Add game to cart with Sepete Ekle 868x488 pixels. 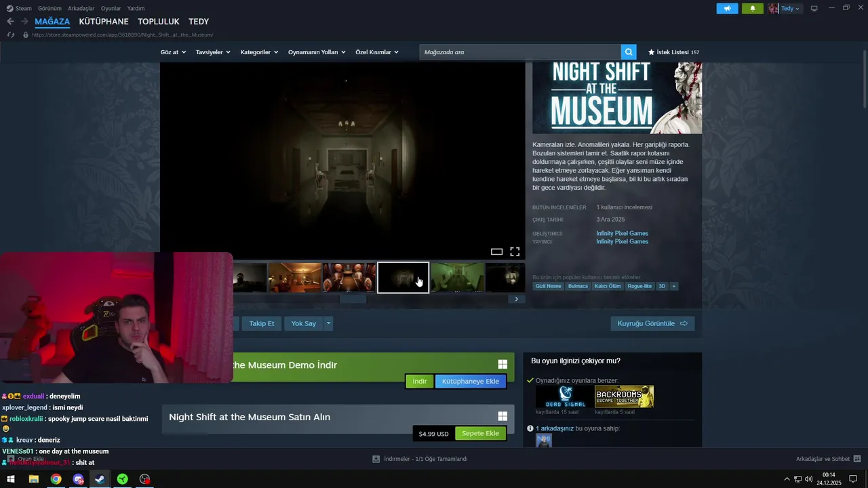[480, 433]
